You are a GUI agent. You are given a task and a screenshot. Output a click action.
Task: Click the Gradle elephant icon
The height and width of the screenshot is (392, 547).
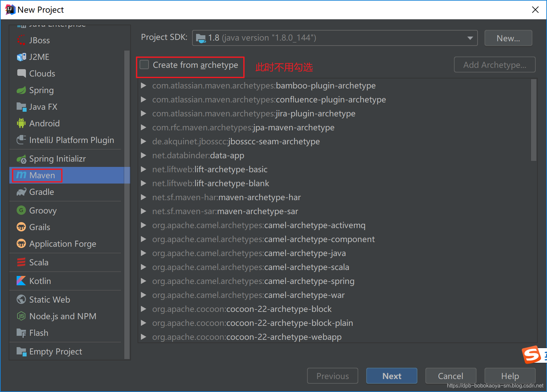(21, 192)
